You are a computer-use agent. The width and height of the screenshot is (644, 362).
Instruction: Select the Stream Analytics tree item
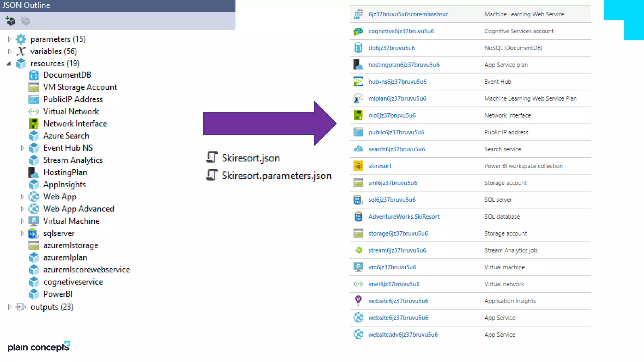tap(73, 160)
